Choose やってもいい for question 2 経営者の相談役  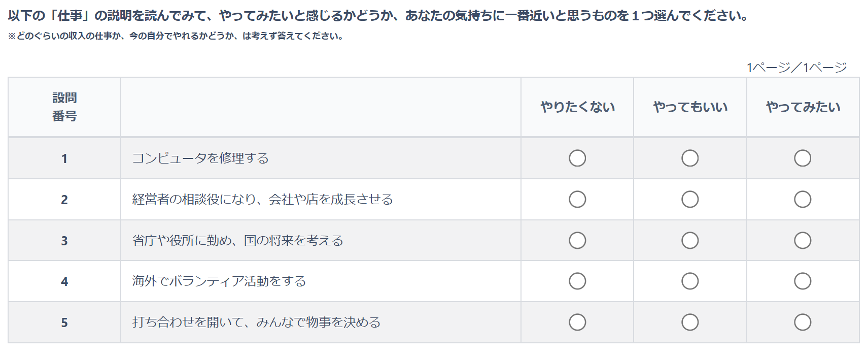point(690,199)
